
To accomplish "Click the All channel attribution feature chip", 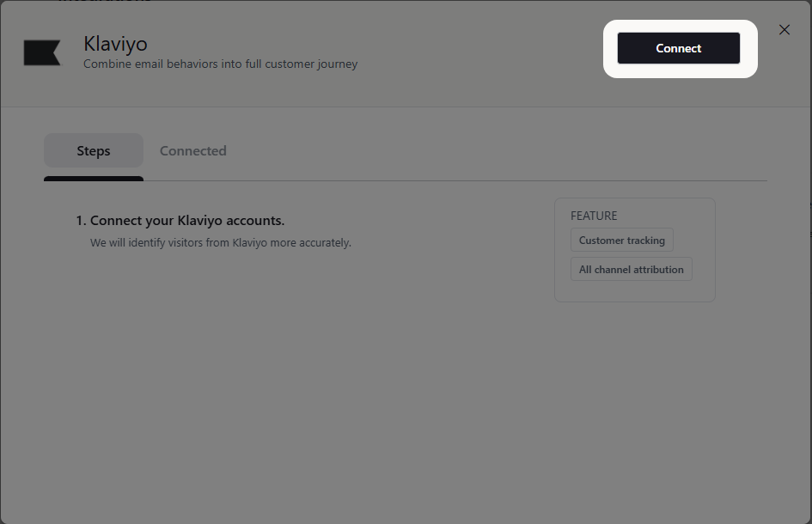I will click(631, 269).
